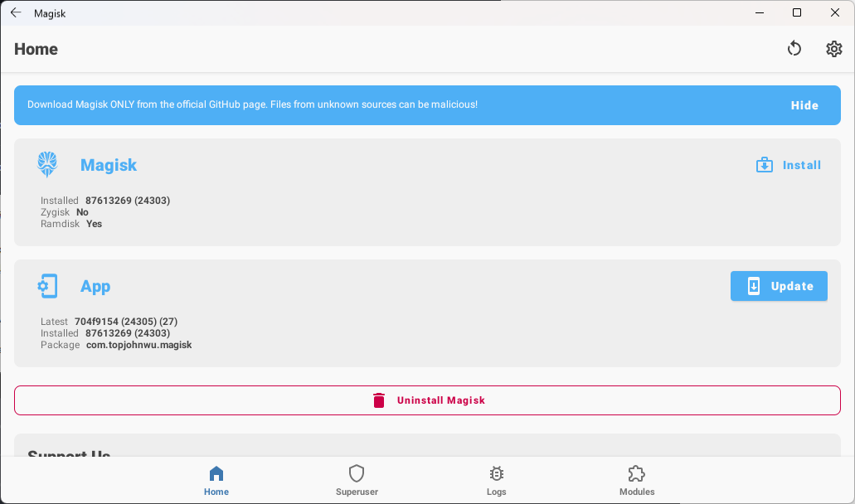This screenshot has width=855, height=504.
Task: Click the Superuser shield icon
Action: [x=357, y=473]
